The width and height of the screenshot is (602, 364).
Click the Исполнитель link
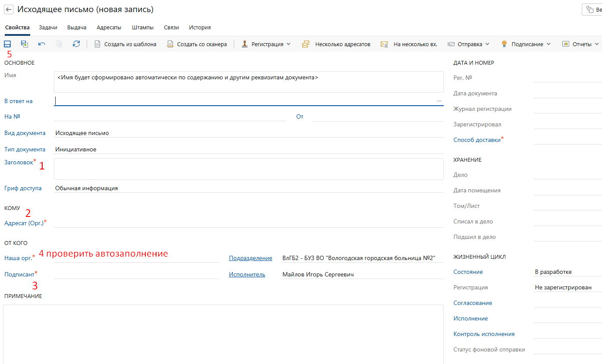click(247, 275)
